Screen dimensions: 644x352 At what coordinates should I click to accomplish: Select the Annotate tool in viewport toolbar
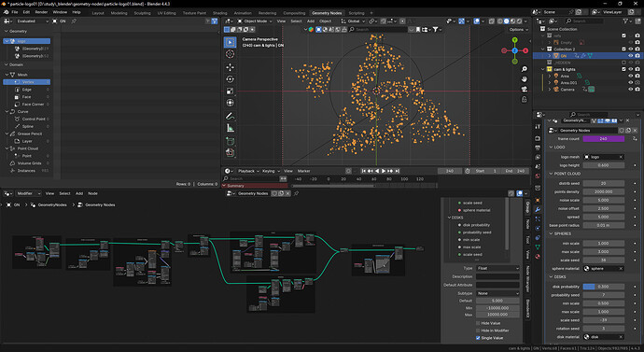pyautogui.click(x=230, y=116)
